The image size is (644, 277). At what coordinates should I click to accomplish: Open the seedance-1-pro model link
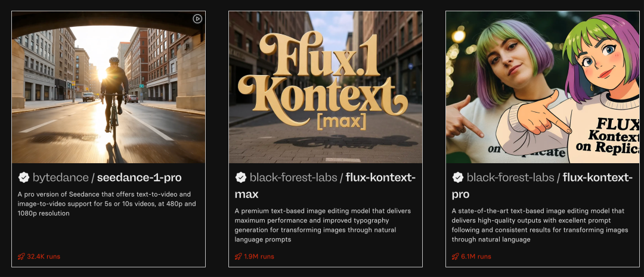point(139,178)
